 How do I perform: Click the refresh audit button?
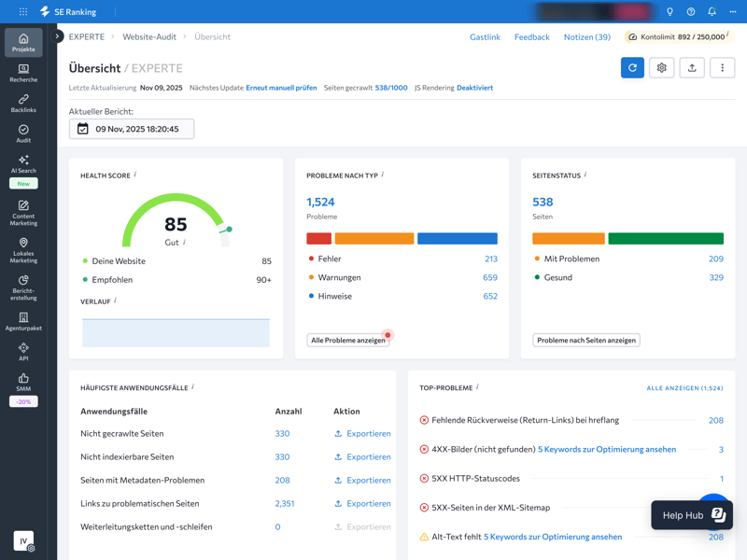[x=632, y=68]
